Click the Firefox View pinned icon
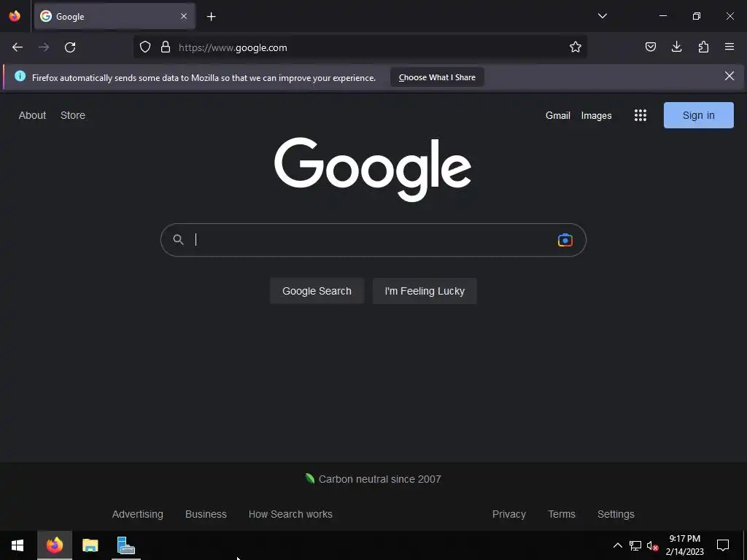Screen dimensions: 747x560 point(15,16)
